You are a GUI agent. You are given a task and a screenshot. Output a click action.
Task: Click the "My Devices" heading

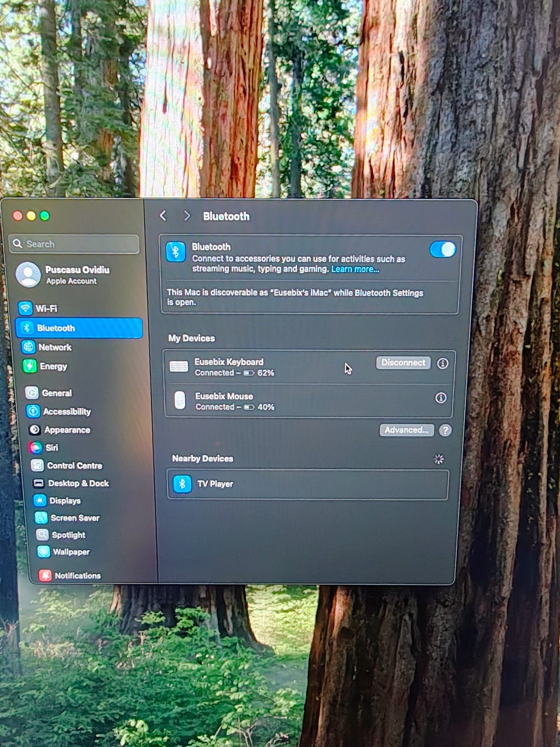click(x=191, y=338)
